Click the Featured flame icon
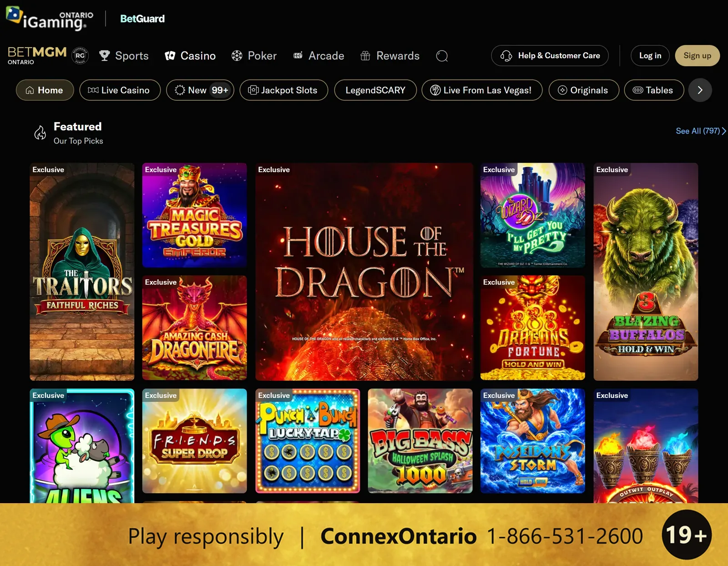728x566 pixels. pos(40,133)
